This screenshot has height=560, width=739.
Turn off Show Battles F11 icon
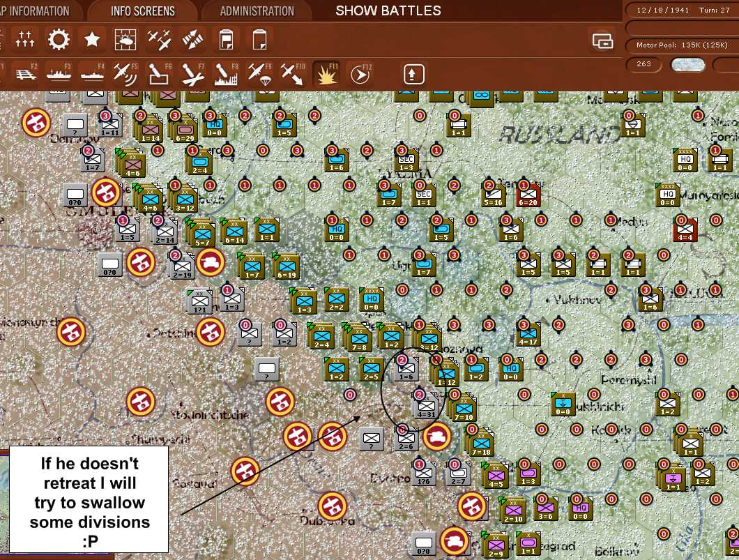coord(326,73)
